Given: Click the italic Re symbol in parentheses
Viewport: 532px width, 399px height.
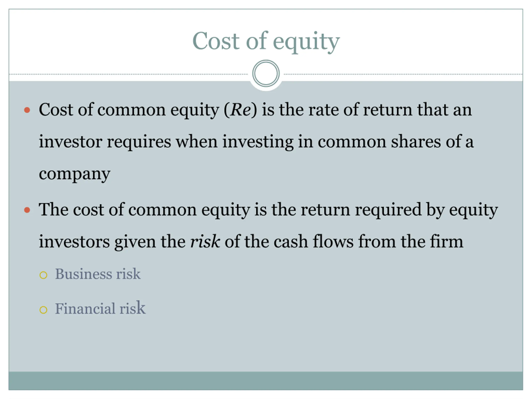Looking at the screenshot, I should coord(240,110).
